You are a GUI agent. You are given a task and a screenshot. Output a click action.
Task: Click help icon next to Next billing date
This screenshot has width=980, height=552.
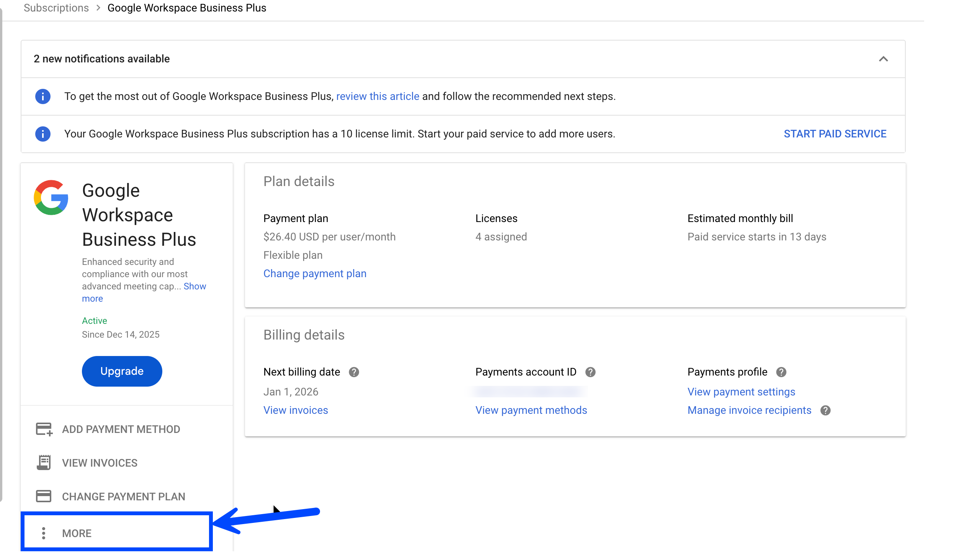pyautogui.click(x=354, y=372)
